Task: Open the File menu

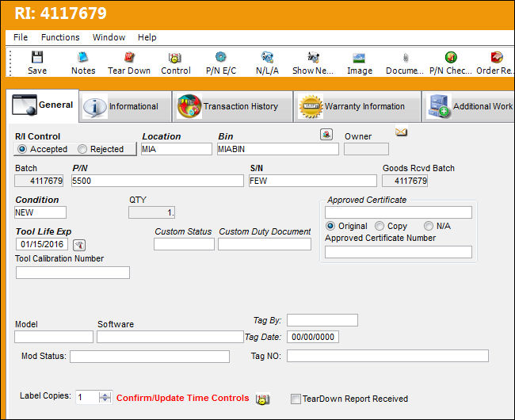Action: pos(21,37)
